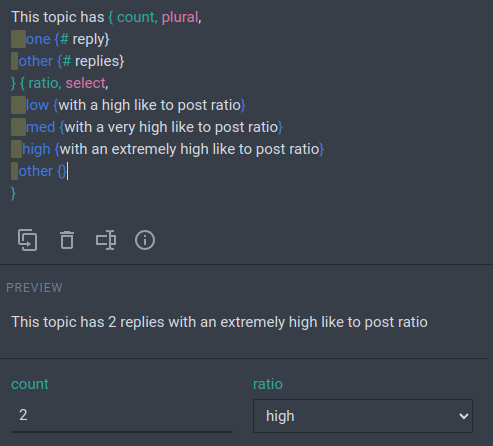Click the copy/import message icon

coord(27,240)
